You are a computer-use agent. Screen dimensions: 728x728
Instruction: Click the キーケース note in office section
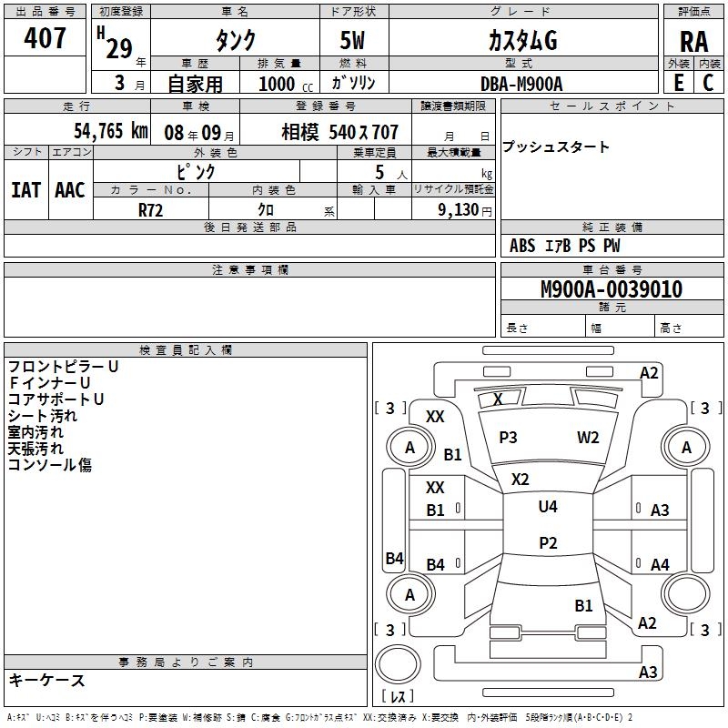(x=47, y=680)
